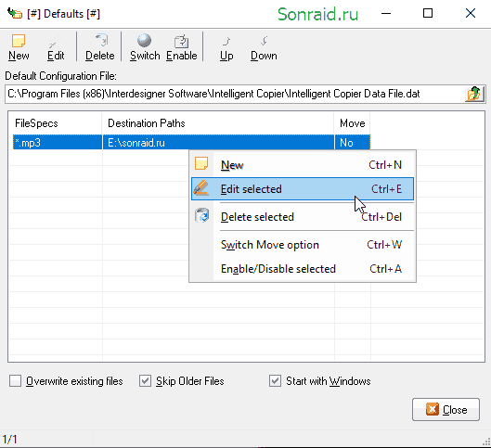Click the FileSpecs column header
Screen dimensions: 491x448
tap(55, 123)
